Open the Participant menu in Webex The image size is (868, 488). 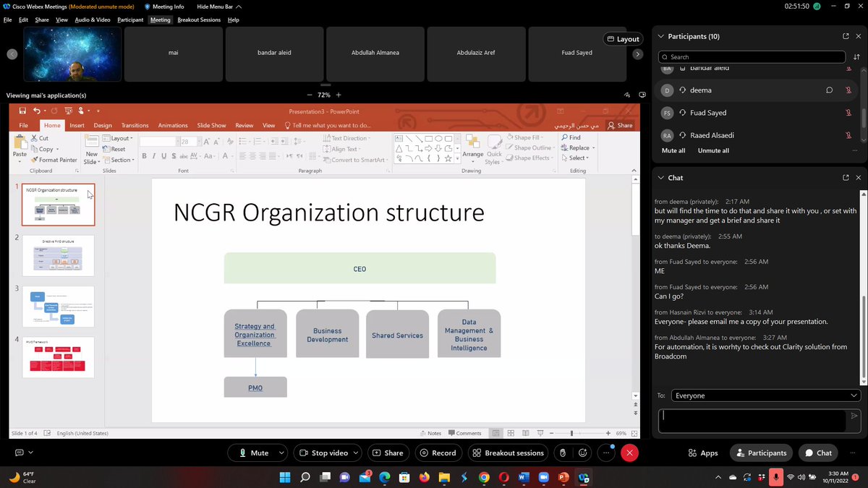[x=130, y=20]
